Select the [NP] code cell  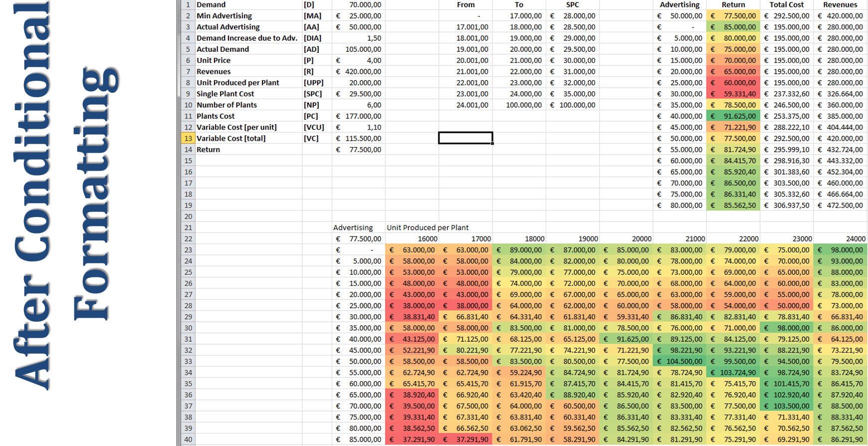(x=317, y=105)
